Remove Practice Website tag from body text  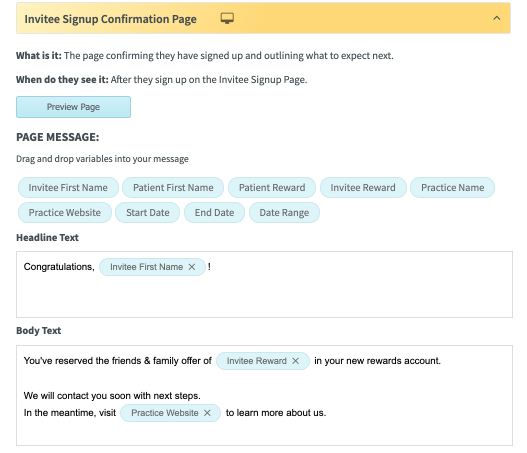pos(207,413)
